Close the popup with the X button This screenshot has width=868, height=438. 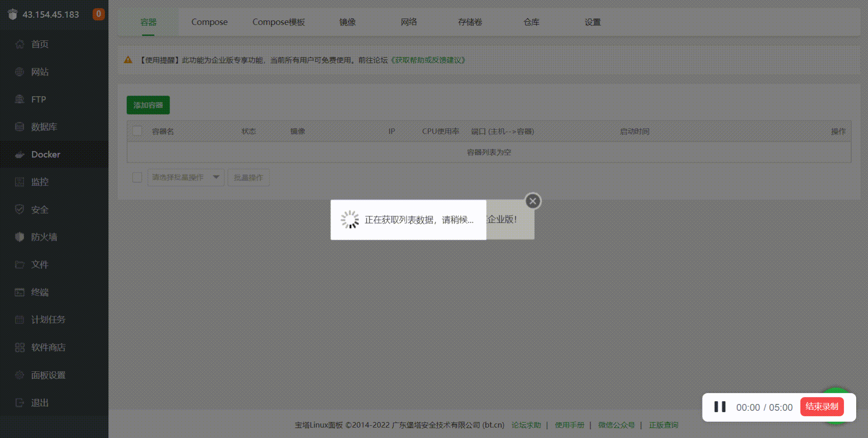coord(533,201)
